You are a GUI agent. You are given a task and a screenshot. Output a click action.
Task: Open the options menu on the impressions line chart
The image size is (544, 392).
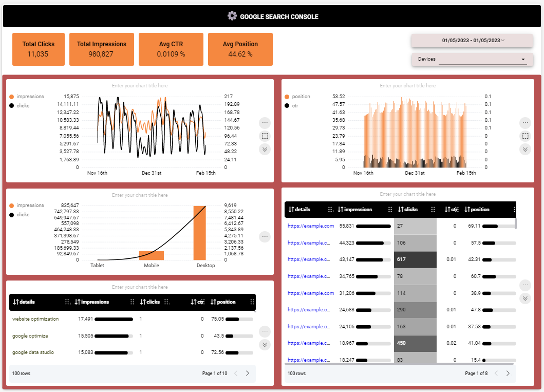[265, 123]
